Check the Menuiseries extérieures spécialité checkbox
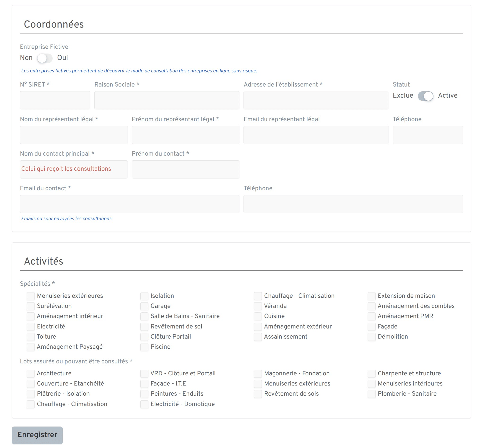The image size is (483, 448). pyautogui.click(x=31, y=296)
